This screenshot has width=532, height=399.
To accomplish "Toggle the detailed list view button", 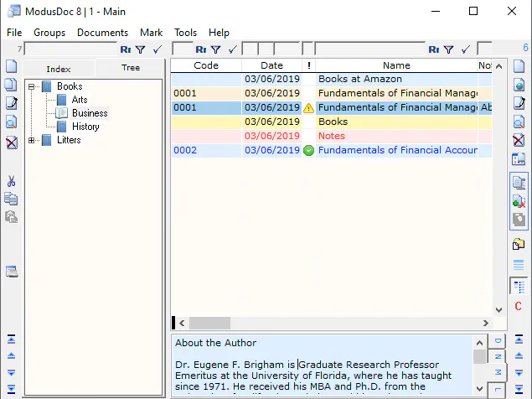I will (x=519, y=287).
